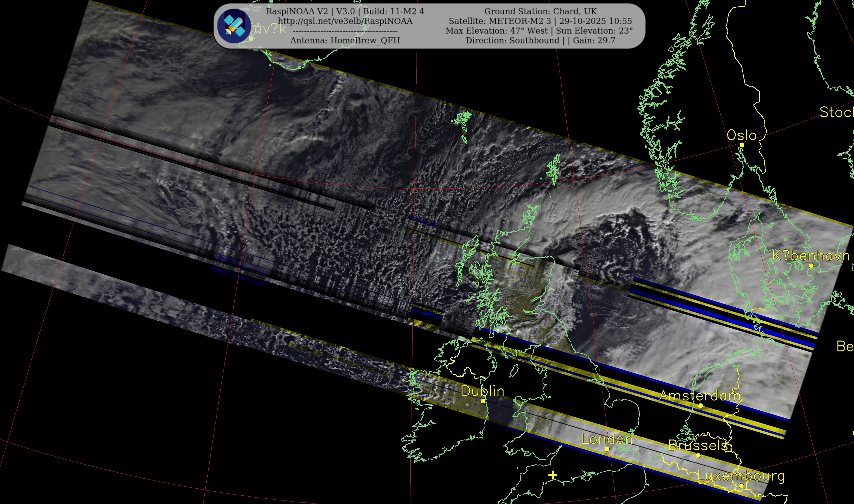Click the Dublin city label

pyautogui.click(x=483, y=391)
